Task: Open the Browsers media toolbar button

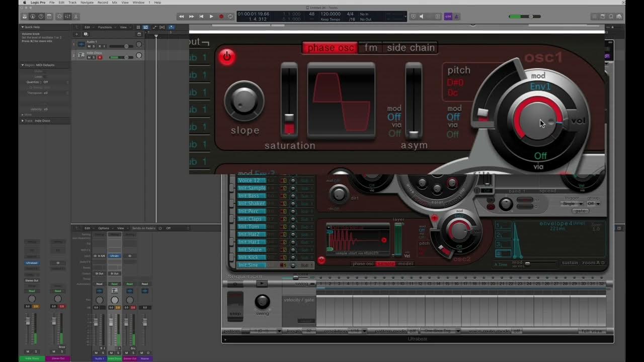Action: tap(619, 17)
